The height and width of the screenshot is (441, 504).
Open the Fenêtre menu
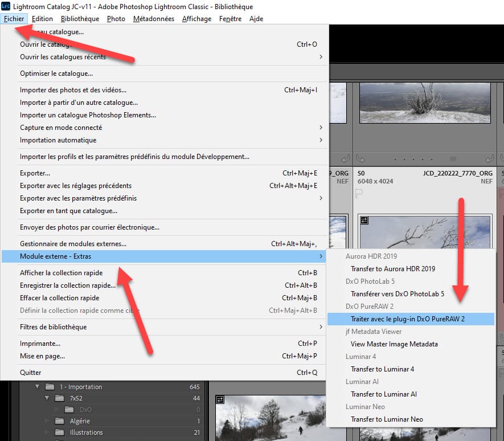click(230, 19)
